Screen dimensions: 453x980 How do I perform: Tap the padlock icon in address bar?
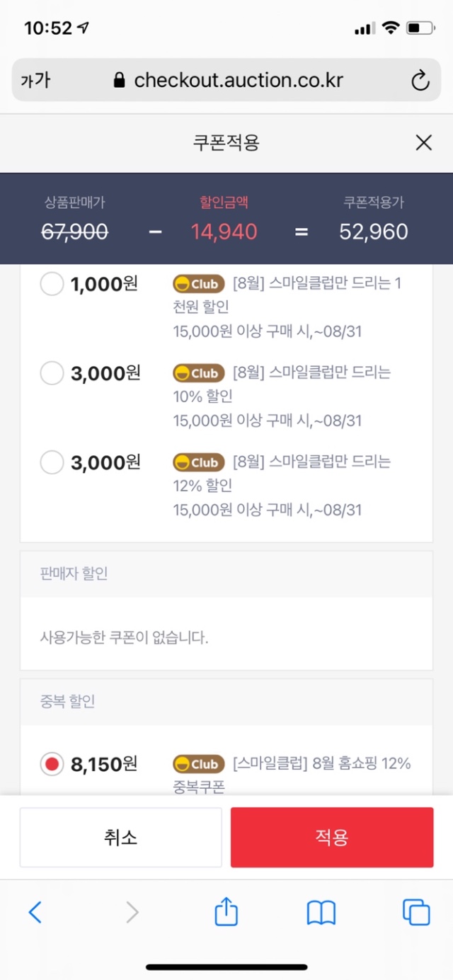point(120,80)
